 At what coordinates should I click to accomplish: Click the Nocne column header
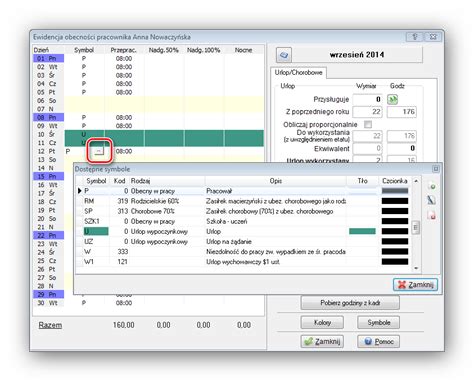(x=243, y=50)
